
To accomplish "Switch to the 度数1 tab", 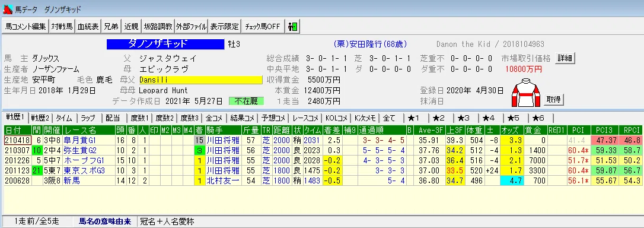I will (139, 118).
